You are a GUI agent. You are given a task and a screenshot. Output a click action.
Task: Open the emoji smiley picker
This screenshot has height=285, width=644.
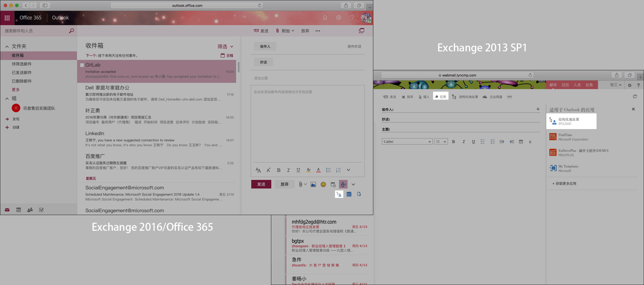(x=323, y=184)
